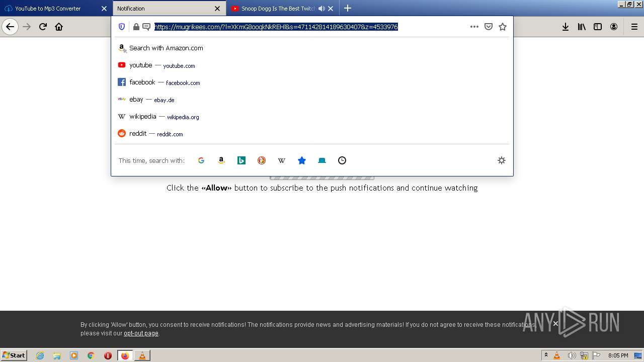Viewport: 644px width, 362px height.
Task: Open the Firefox account menu
Action: click(614, 27)
